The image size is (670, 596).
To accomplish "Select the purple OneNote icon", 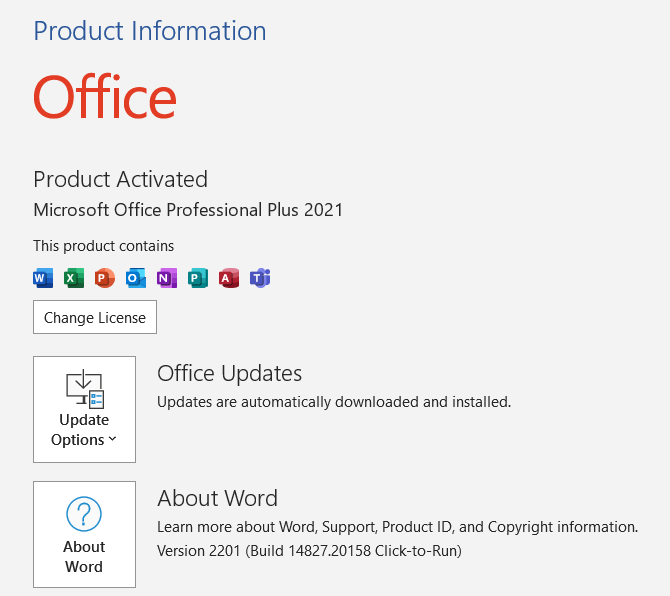I will [167, 278].
